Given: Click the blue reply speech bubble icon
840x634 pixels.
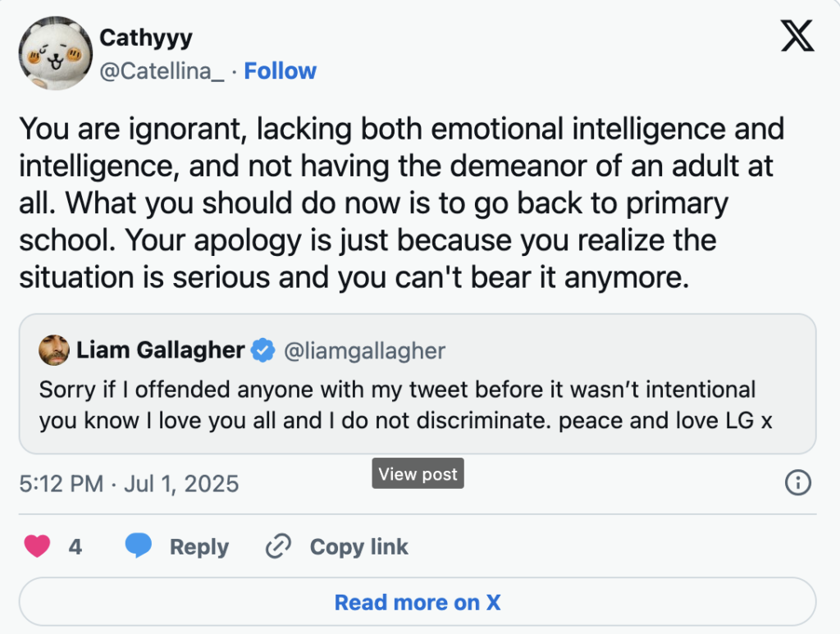Looking at the screenshot, I should (139, 546).
